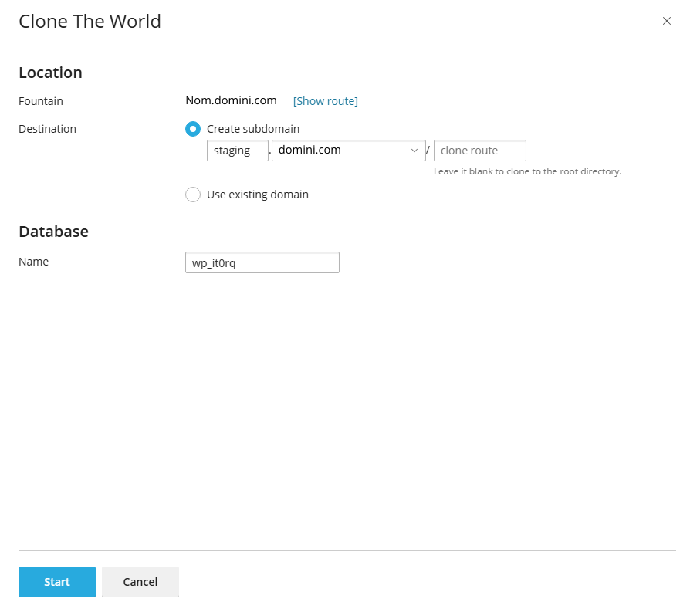The width and height of the screenshot is (690, 616).
Task: Click the Create subdomain label text
Action: click(x=253, y=129)
